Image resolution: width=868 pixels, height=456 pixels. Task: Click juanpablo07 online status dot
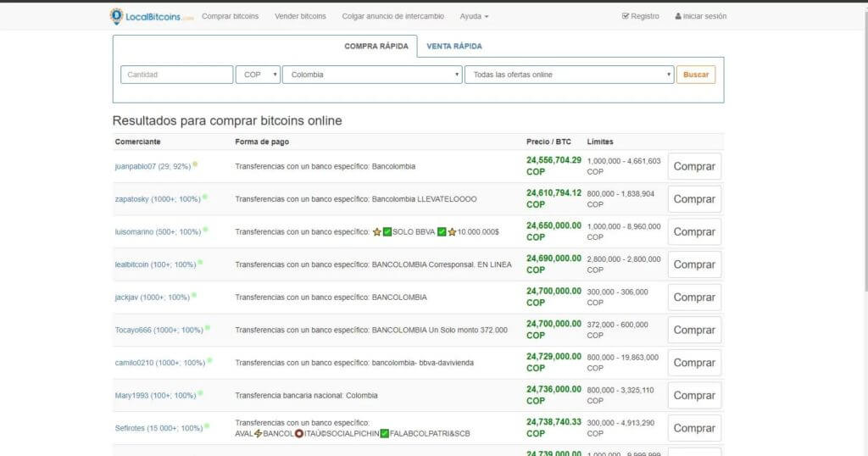(x=195, y=164)
